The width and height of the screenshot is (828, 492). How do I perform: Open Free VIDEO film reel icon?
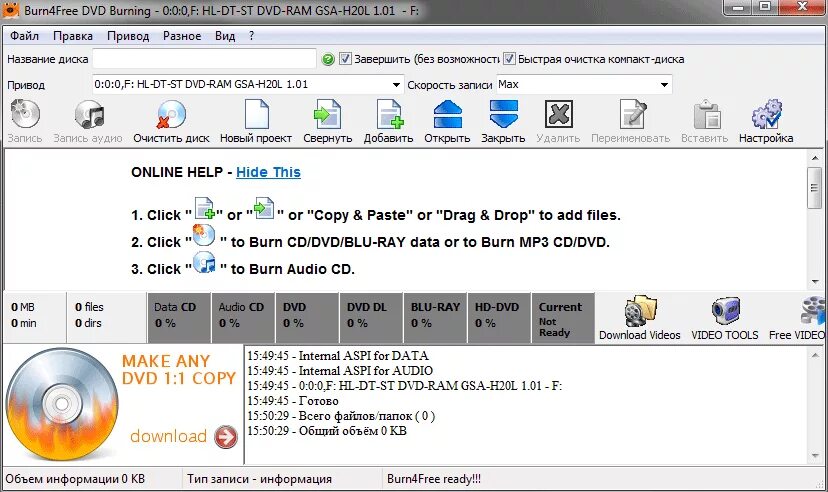point(813,310)
